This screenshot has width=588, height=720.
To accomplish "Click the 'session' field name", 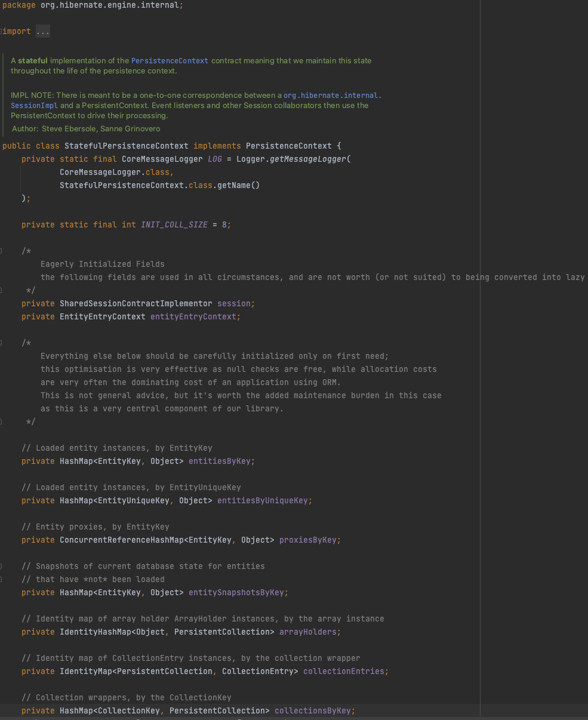I will click(234, 304).
